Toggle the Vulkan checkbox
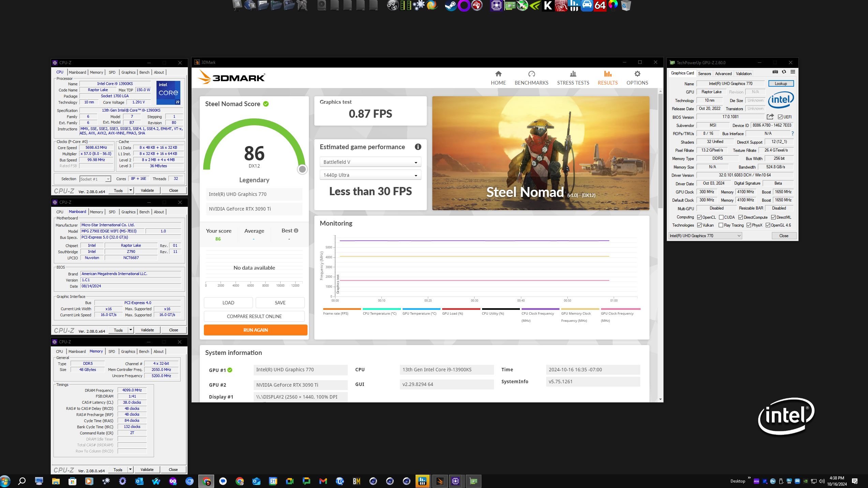This screenshot has height=488, width=868. pos(699,225)
